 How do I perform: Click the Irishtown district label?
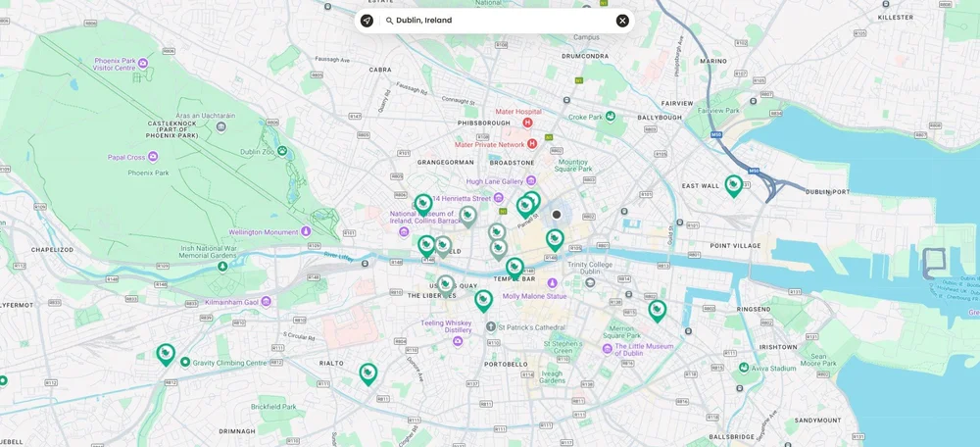click(x=778, y=347)
